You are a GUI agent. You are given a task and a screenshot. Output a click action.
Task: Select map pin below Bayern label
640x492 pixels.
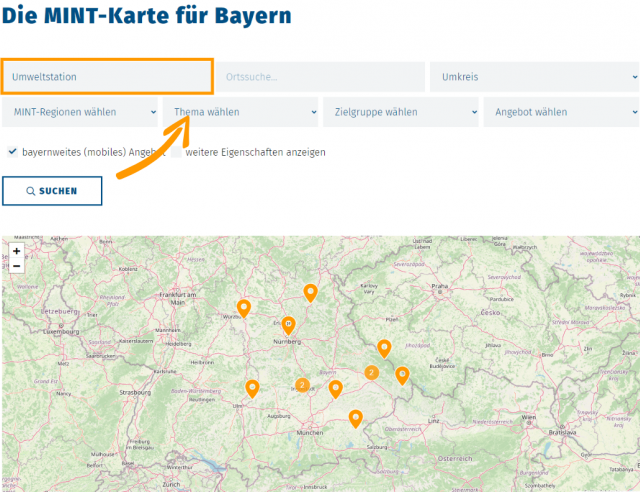coord(336,390)
